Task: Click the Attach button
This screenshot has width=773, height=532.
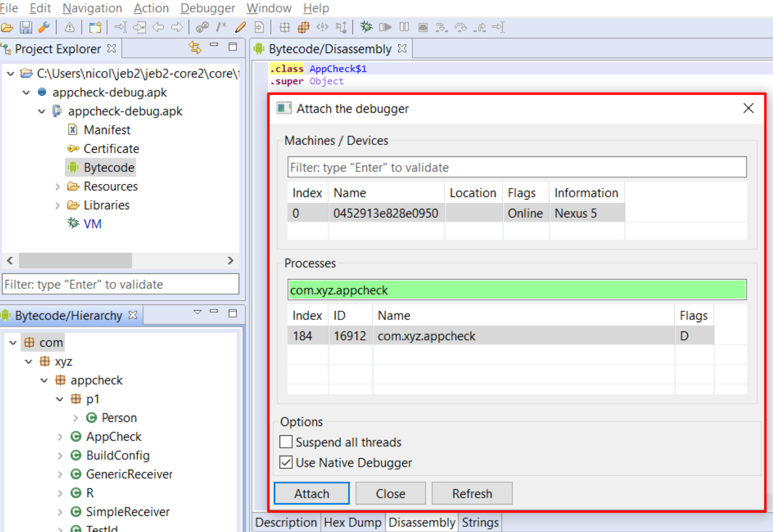Action: [311, 493]
